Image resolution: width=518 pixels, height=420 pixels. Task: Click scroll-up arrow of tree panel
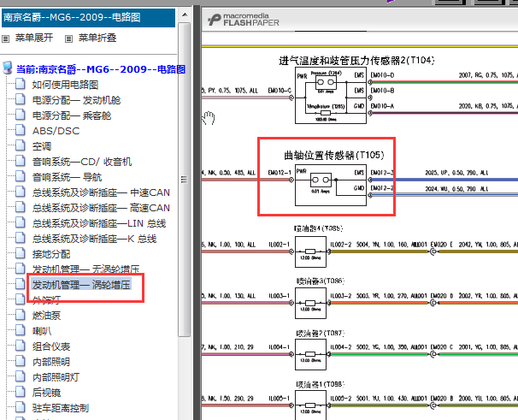[x=185, y=15]
